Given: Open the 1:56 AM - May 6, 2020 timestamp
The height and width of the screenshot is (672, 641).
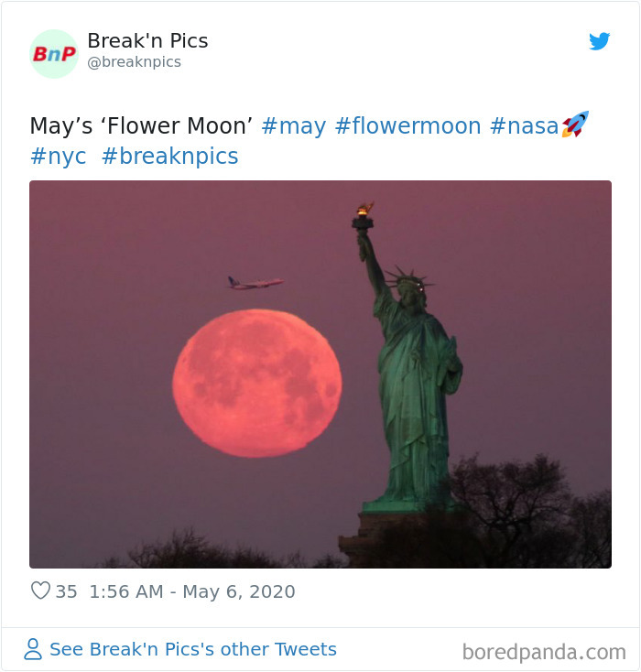Looking at the screenshot, I should click(192, 591).
